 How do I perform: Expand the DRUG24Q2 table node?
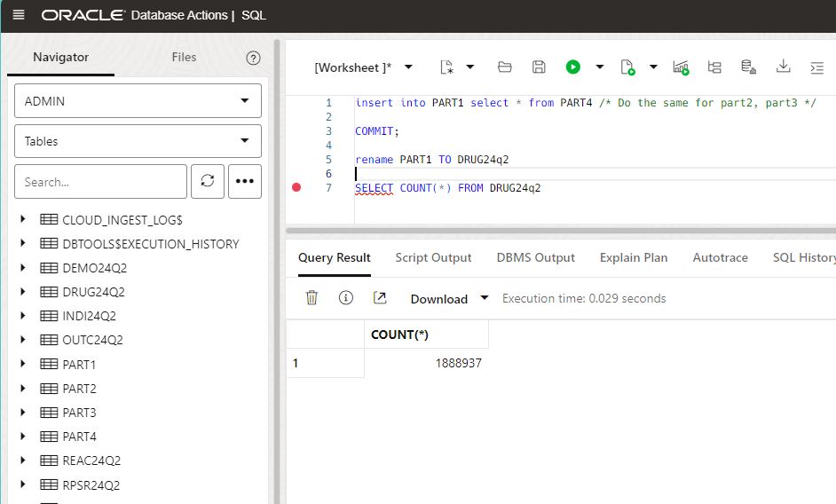tap(24, 292)
